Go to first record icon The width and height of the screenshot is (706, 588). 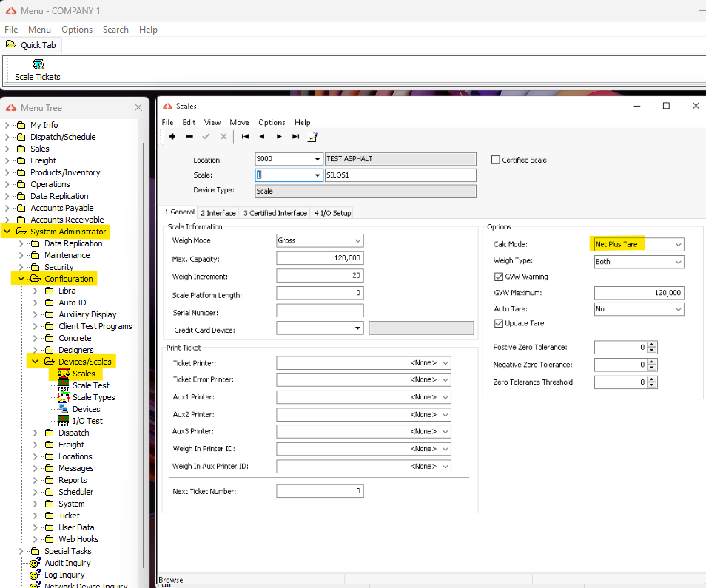[x=245, y=136]
